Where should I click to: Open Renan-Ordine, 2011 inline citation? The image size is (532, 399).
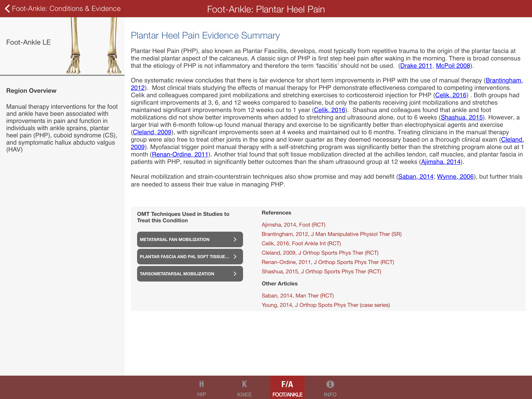coord(180,154)
